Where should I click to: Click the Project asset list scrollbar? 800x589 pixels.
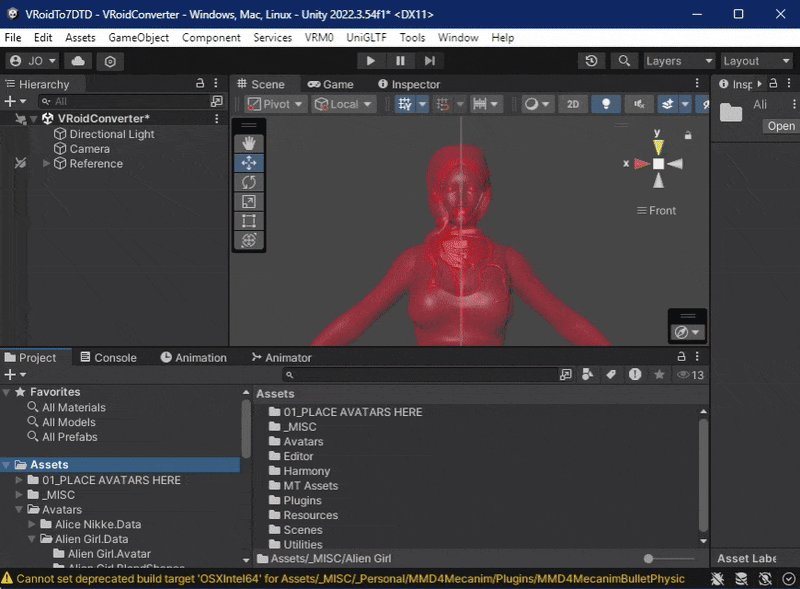pyautogui.click(x=703, y=475)
